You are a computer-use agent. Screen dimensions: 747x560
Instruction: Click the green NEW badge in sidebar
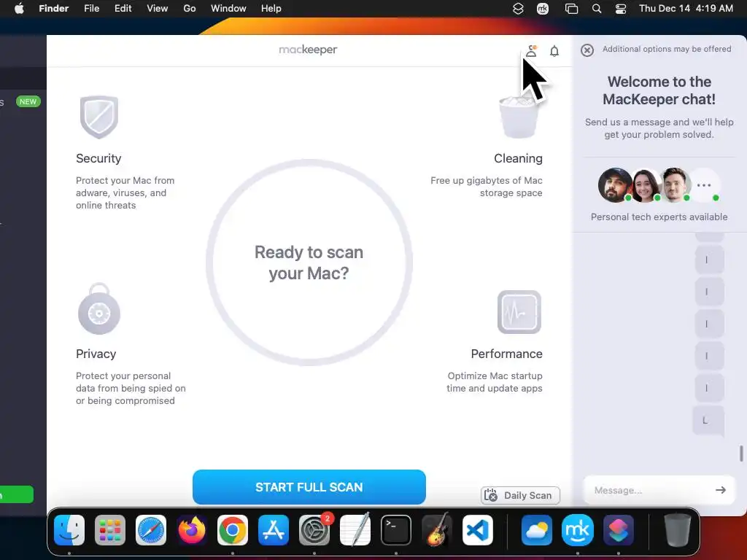point(28,101)
